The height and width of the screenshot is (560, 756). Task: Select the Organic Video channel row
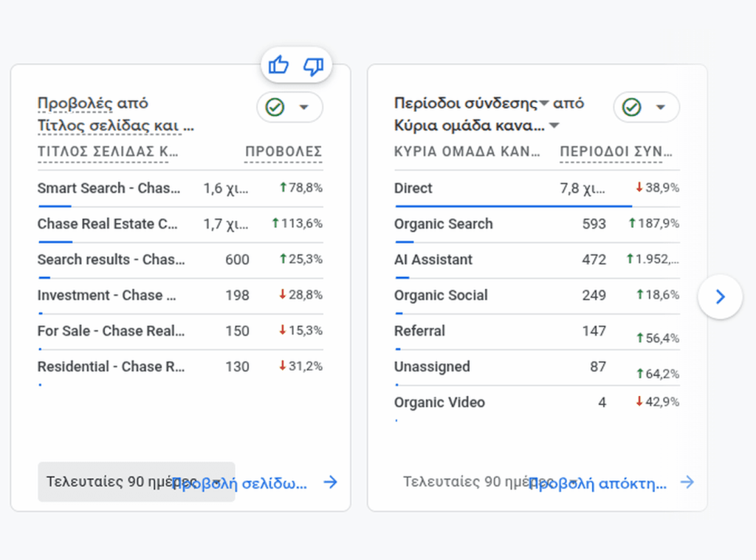coord(537,403)
